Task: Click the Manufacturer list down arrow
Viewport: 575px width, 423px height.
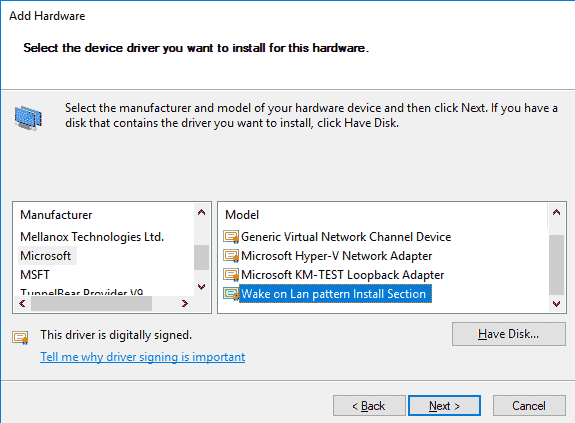Action: point(201,287)
